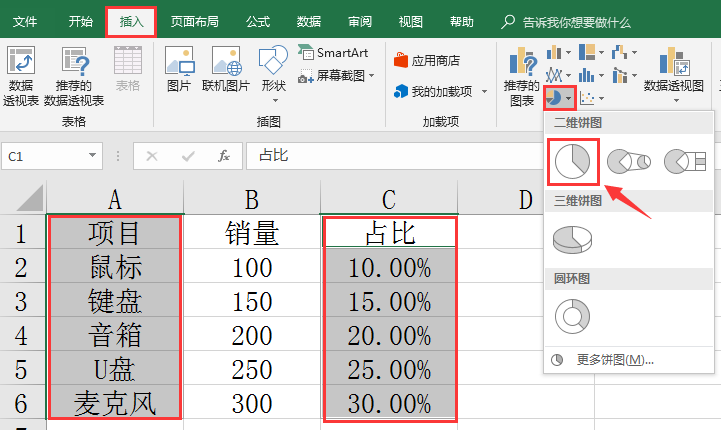The width and height of the screenshot is (721, 430).
Task: Choose the pie-of-pie chart thumbnail
Action: click(x=629, y=161)
